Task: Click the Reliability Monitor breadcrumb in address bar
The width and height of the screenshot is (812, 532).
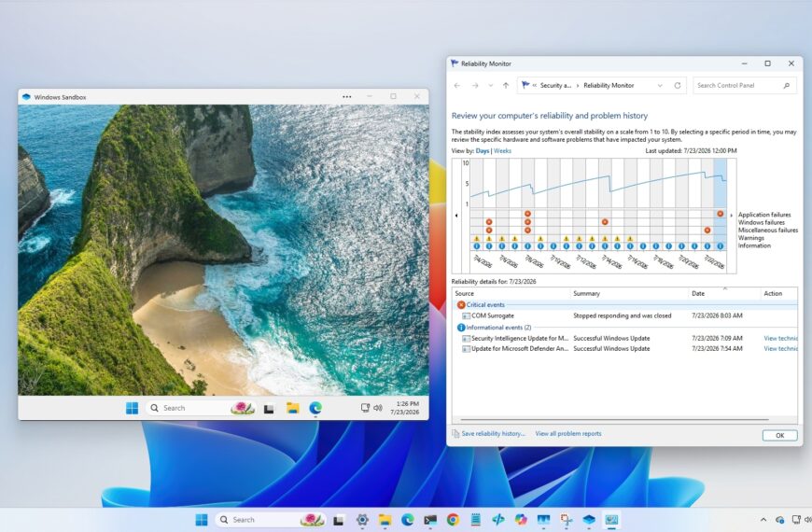Action: pos(609,86)
